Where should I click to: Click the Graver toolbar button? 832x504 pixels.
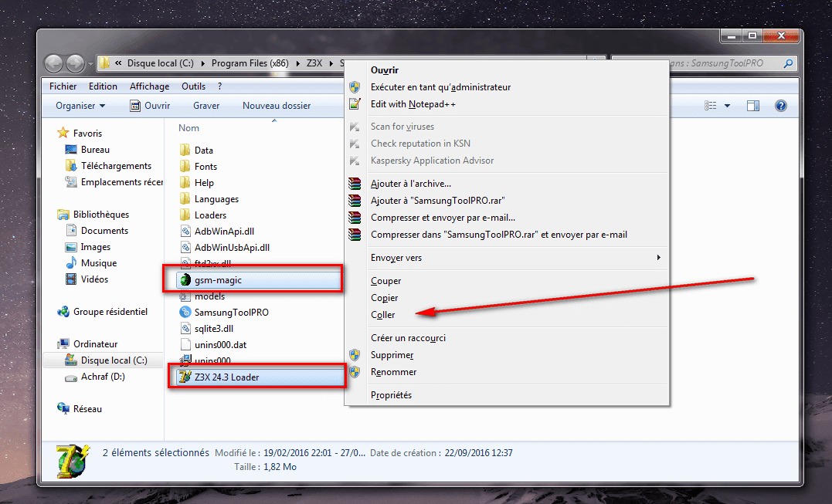[x=206, y=106]
